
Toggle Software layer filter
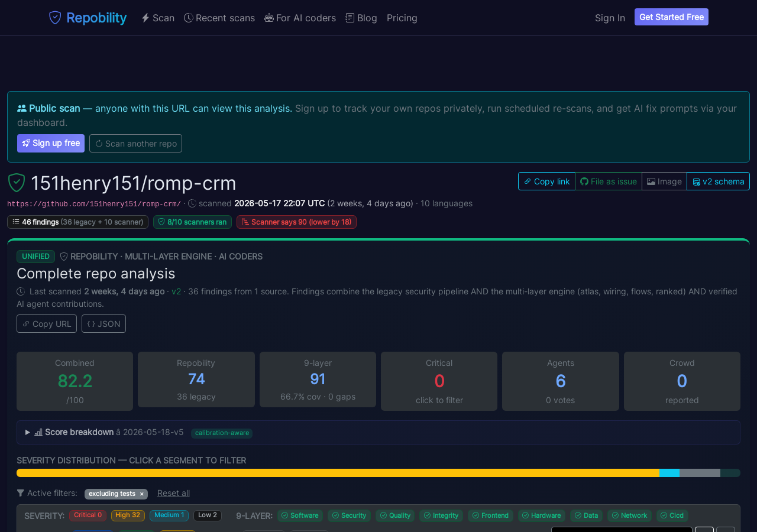point(300,515)
